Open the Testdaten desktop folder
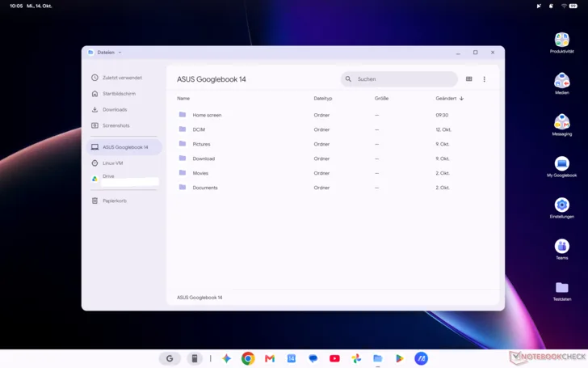 point(562,291)
